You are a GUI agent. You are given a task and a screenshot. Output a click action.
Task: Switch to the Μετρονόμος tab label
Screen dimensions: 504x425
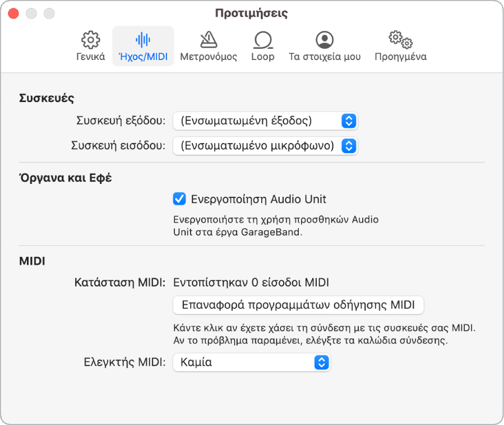[209, 57]
